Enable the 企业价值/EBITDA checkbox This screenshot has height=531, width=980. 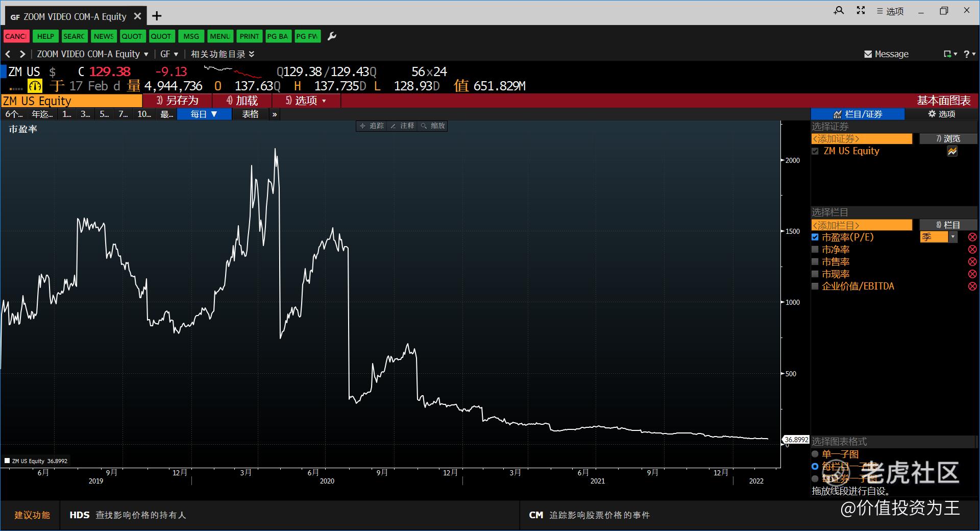(x=815, y=286)
